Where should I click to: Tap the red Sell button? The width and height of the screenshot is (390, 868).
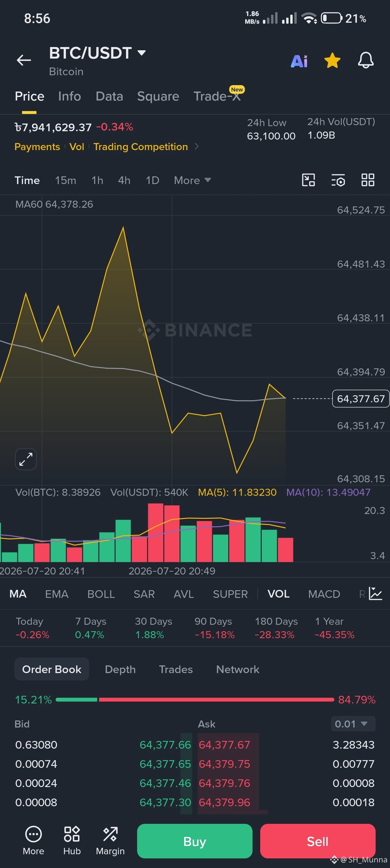click(317, 841)
